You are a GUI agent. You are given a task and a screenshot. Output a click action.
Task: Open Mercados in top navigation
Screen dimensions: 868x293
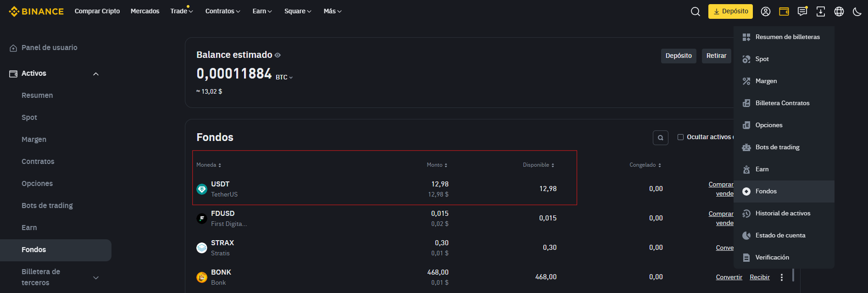tap(145, 11)
